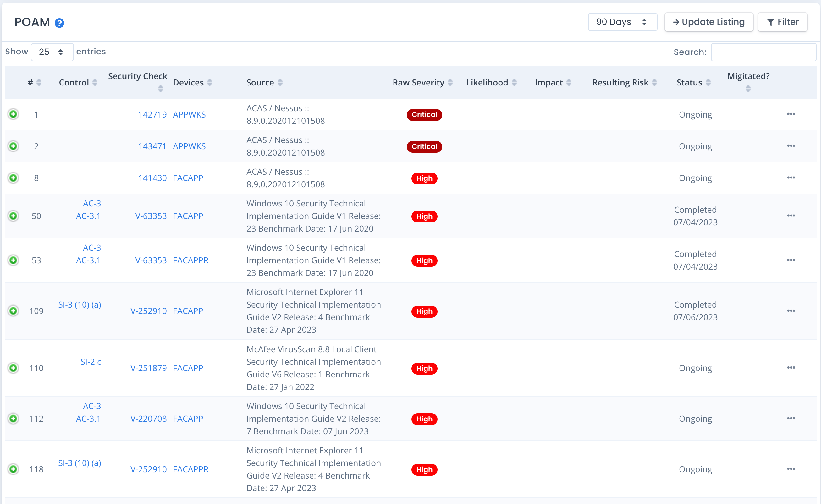Image resolution: width=821 pixels, height=504 pixels.
Task: Sort by Control column arrows
Action: pos(95,82)
